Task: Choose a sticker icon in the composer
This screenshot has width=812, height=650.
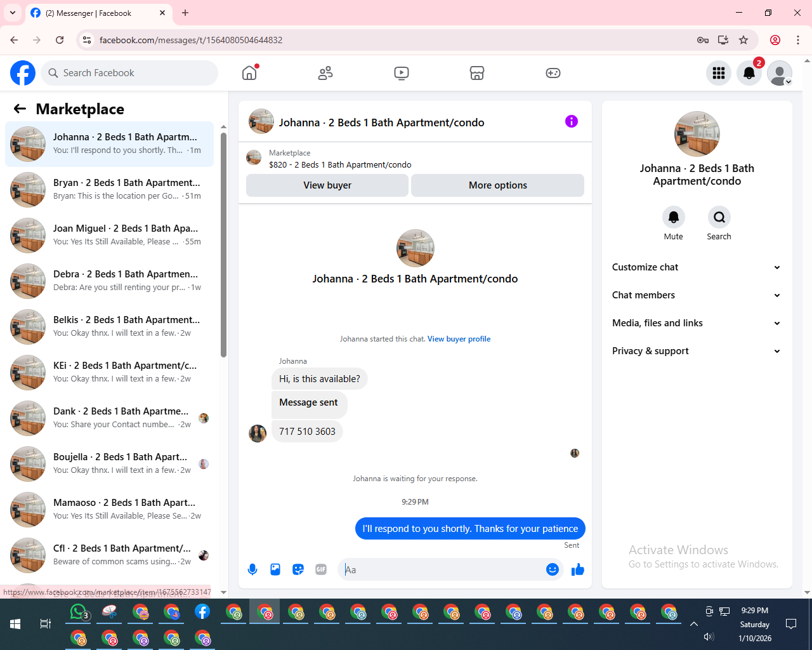Action: [x=298, y=569]
